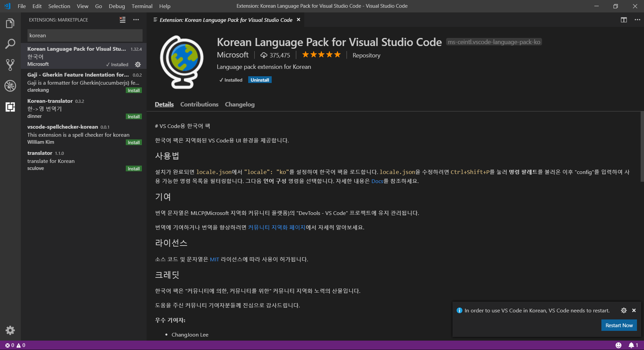The height and width of the screenshot is (350, 644).
Task: Open the Docs link in usage section
Action: (x=377, y=181)
